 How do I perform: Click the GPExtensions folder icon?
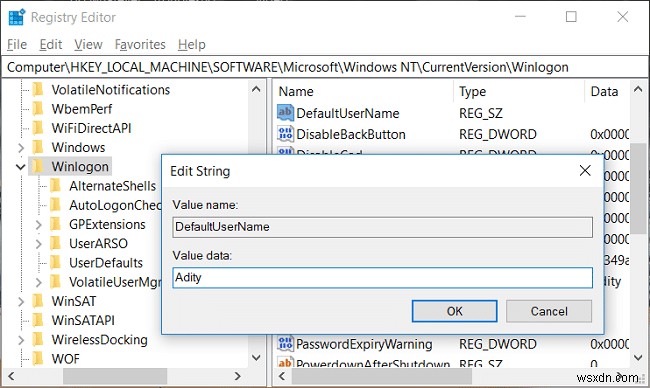coord(56,224)
